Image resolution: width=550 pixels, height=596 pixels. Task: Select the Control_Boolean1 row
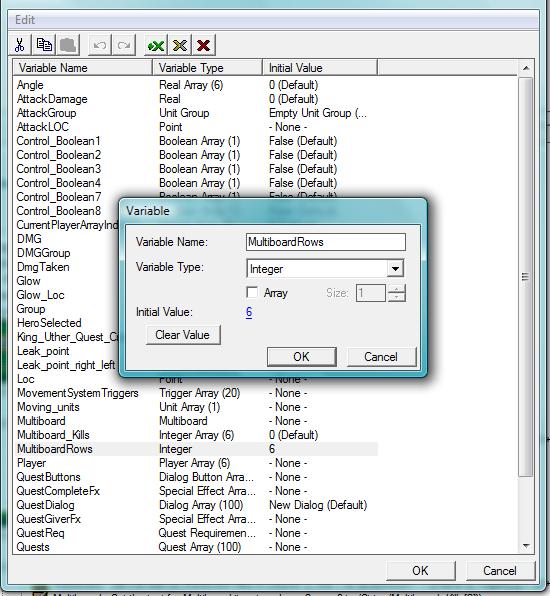tap(196, 141)
